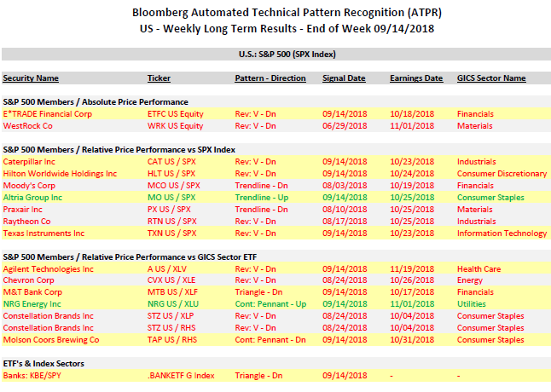Click the Earnings Date column header
This screenshot has width=551, height=392.
416,78
